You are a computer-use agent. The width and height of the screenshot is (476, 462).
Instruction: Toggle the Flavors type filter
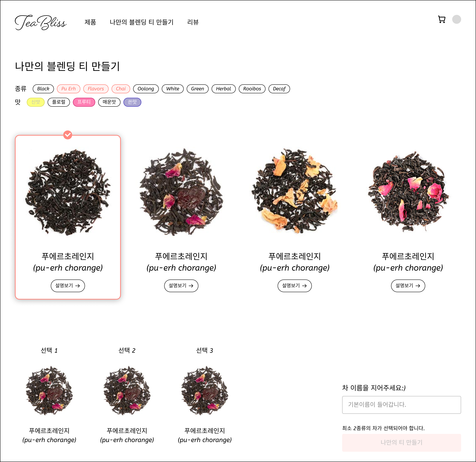pyautogui.click(x=96, y=89)
